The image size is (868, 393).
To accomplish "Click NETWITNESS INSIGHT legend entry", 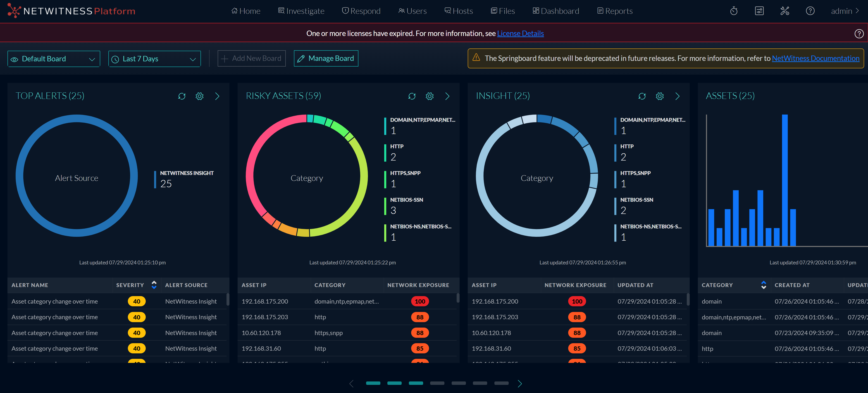I will click(184, 179).
